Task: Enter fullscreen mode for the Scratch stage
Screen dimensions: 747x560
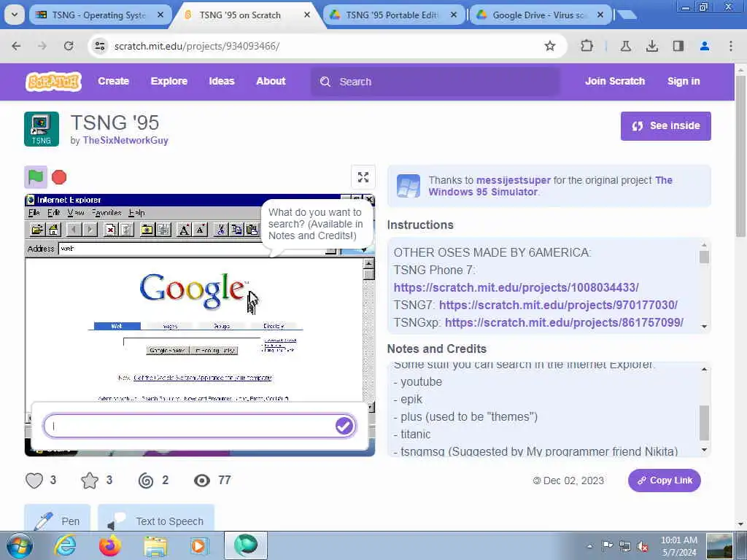Action: click(x=363, y=177)
